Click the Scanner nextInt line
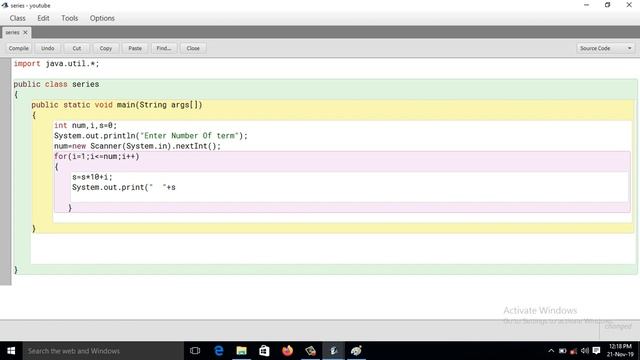 point(137,146)
